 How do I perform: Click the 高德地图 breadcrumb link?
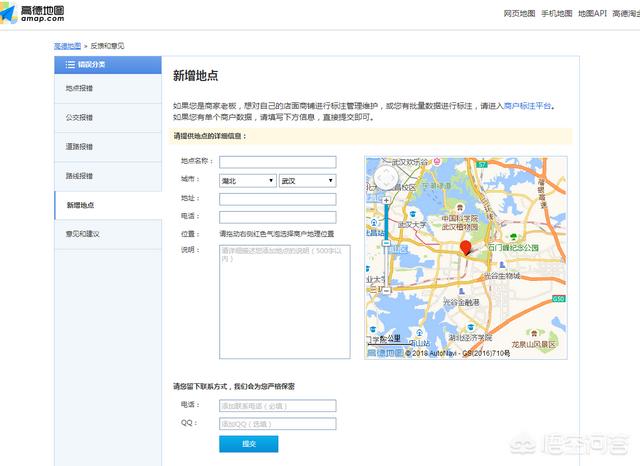(x=67, y=46)
